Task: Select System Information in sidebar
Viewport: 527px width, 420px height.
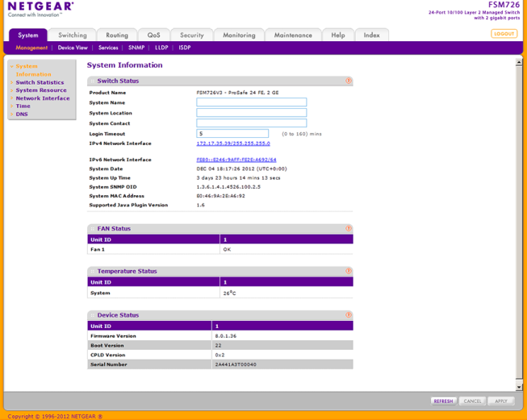Action: tap(33, 70)
